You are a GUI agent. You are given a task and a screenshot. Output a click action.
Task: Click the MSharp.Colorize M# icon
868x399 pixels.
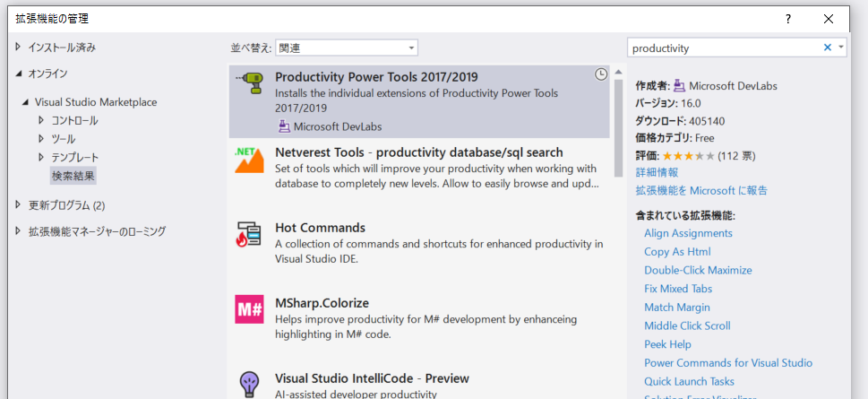249,309
